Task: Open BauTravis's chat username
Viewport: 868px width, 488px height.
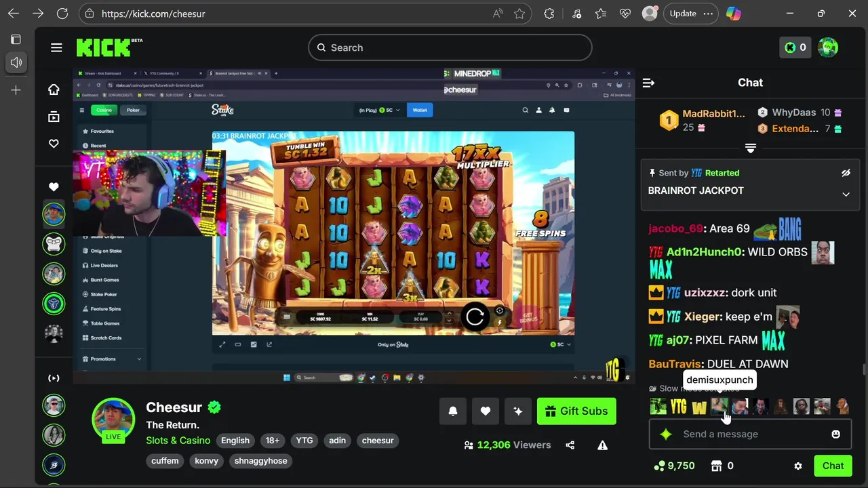Action: [x=675, y=364]
